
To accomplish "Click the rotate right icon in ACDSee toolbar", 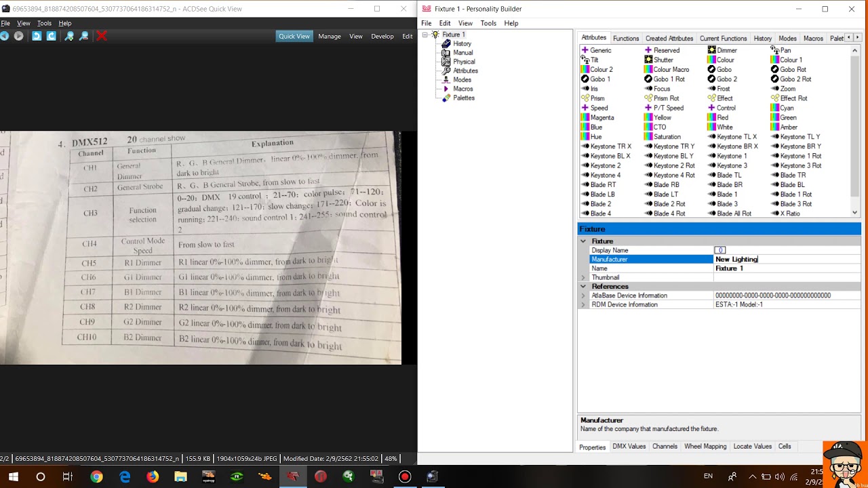I will coord(52,36).
